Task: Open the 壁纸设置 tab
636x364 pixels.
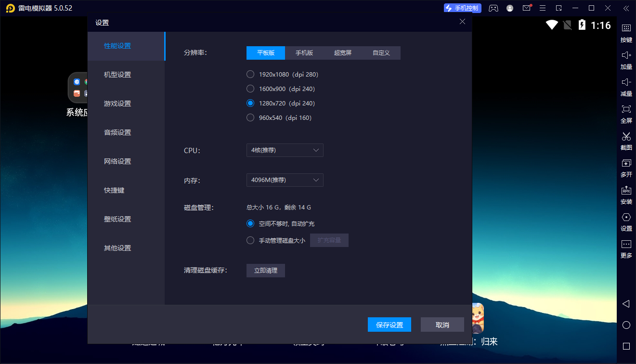Action: [126, 219]
